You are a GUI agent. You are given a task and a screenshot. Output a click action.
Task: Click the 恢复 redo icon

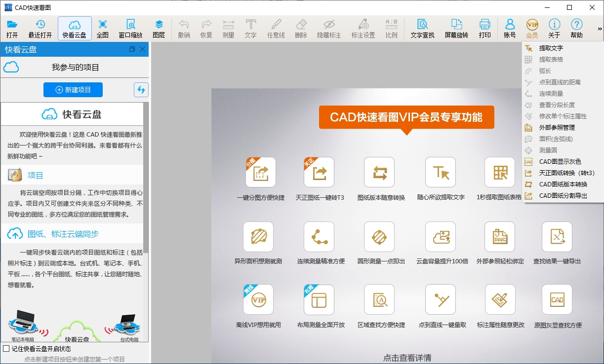tap(206, 29)
